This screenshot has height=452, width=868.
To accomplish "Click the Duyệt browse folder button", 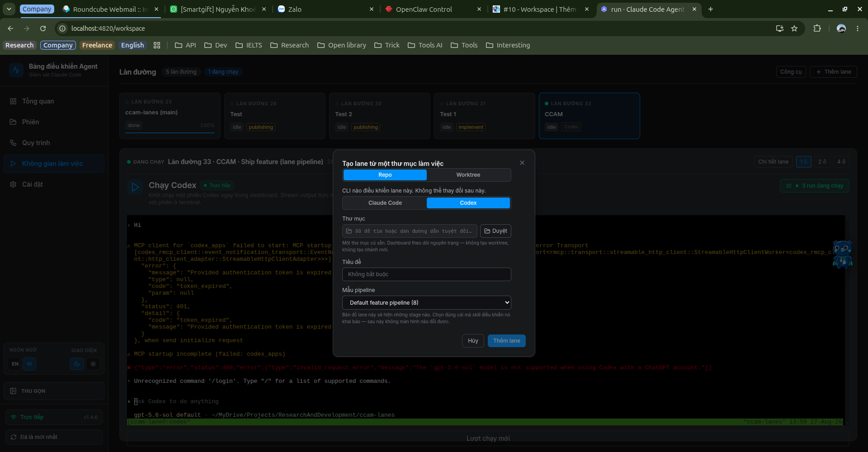I will pos(495,231).
